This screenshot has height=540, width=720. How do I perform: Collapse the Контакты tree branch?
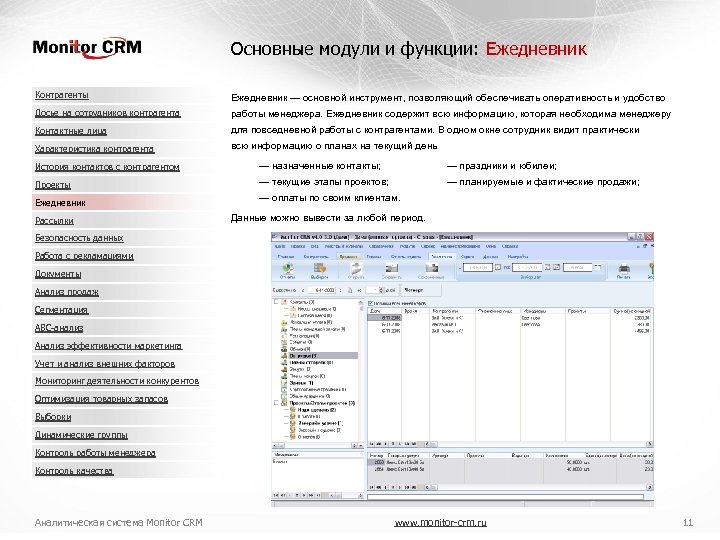276,302
